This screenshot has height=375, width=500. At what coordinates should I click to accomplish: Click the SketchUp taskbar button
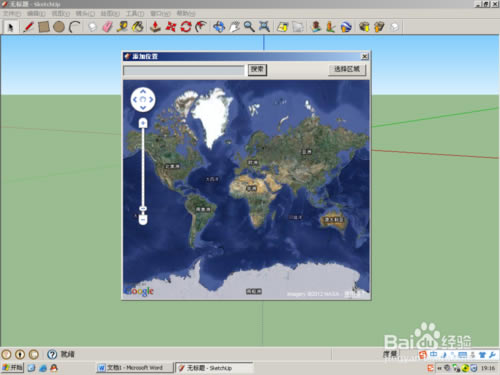click(214, 368)
